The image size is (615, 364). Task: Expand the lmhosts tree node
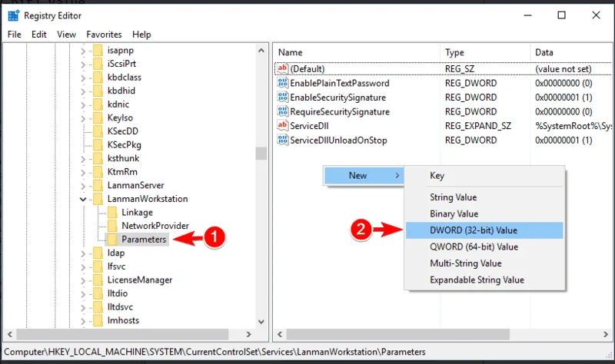point(83,321)
